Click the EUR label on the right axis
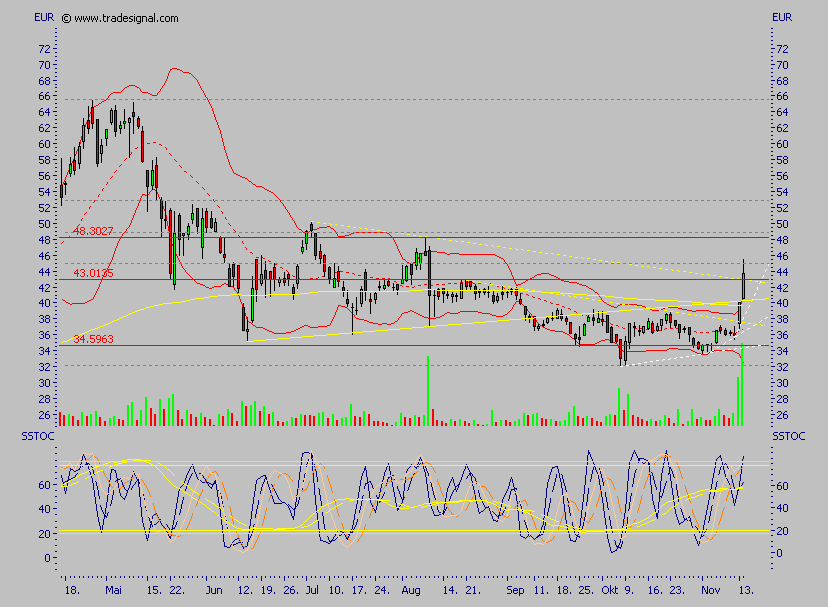The image size is (828, 607). coord(781,16)
